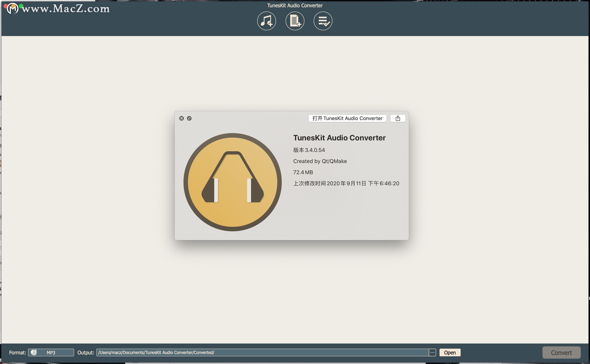The image size is (590, 364).
Task: Click the second close button in about dialog
Action: point(189,118)
